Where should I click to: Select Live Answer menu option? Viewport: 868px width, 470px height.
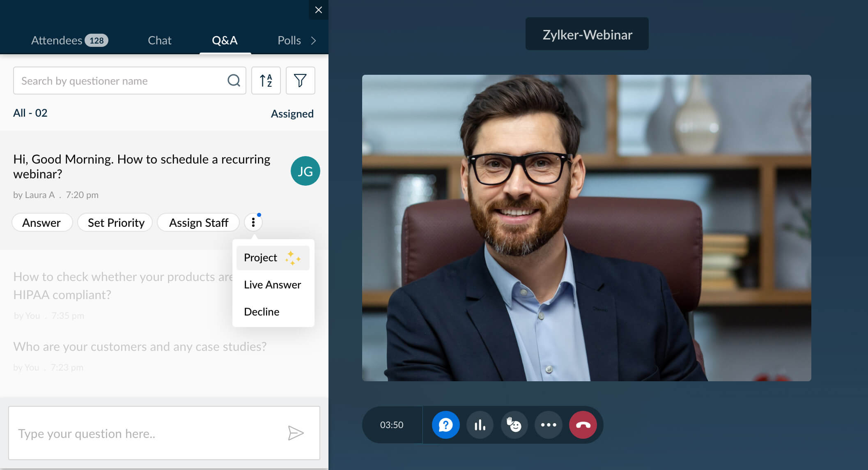coord(273,285)
